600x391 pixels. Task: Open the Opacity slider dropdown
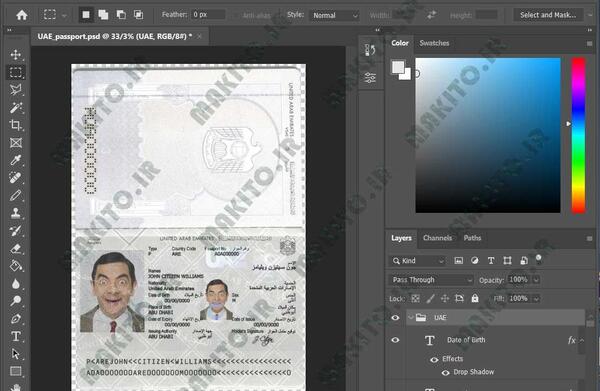coord(536,280)
